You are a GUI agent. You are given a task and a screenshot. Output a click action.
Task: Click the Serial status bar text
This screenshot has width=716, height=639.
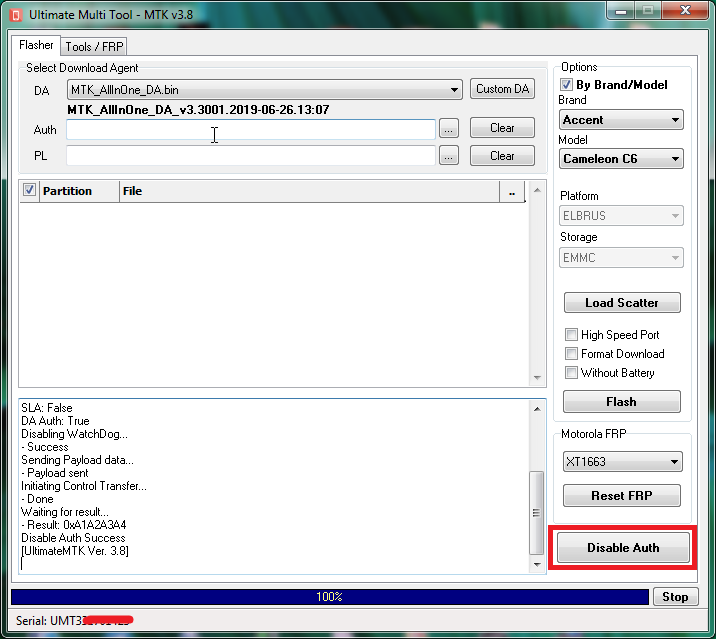click(74, 621)
